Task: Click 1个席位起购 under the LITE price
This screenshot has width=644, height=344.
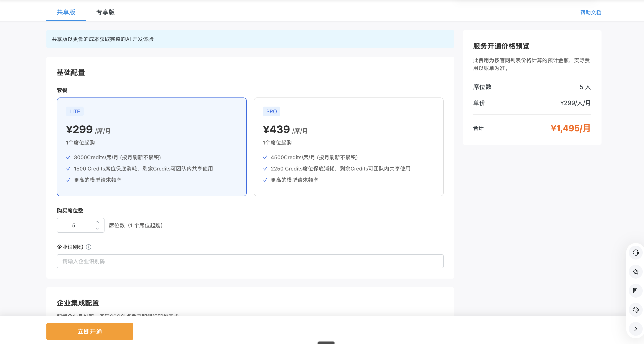Action: coord(80,143)
